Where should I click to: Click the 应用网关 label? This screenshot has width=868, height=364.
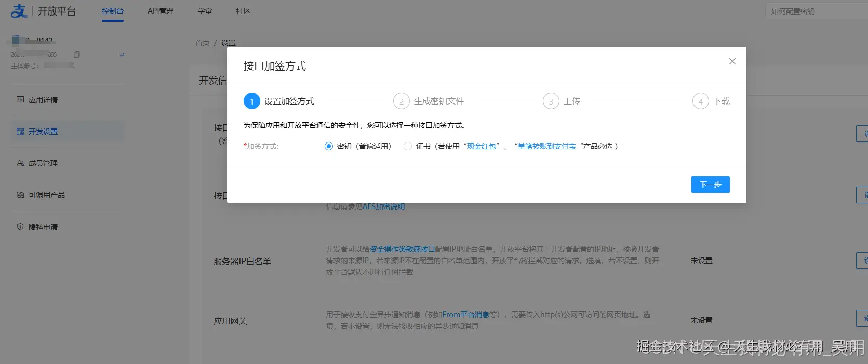point(230,321)
